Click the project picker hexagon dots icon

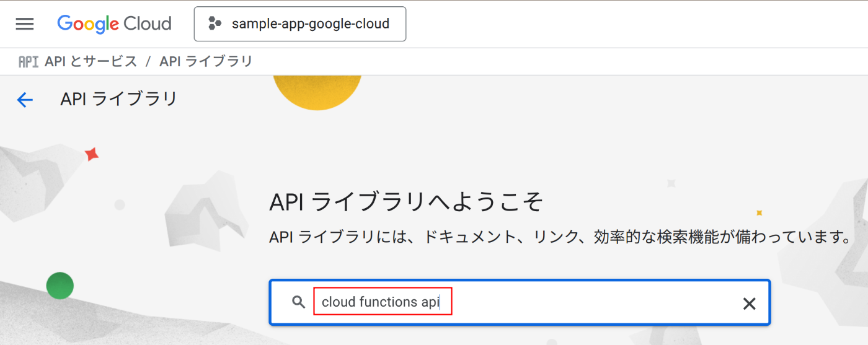[x=215, y=24]
